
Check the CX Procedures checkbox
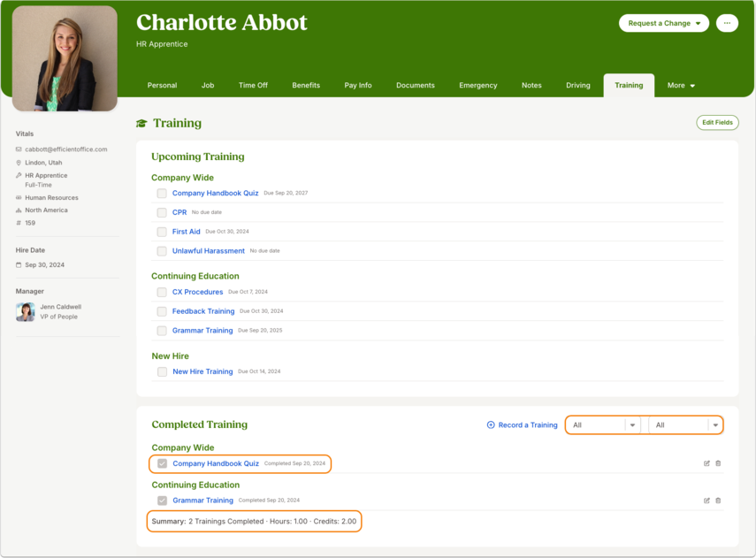[x=162, y=292]
